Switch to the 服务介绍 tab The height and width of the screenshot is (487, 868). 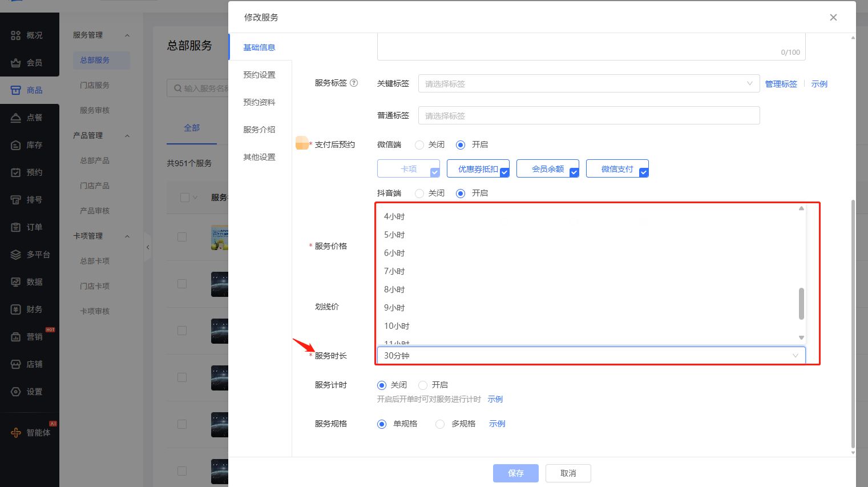point(259,130)
